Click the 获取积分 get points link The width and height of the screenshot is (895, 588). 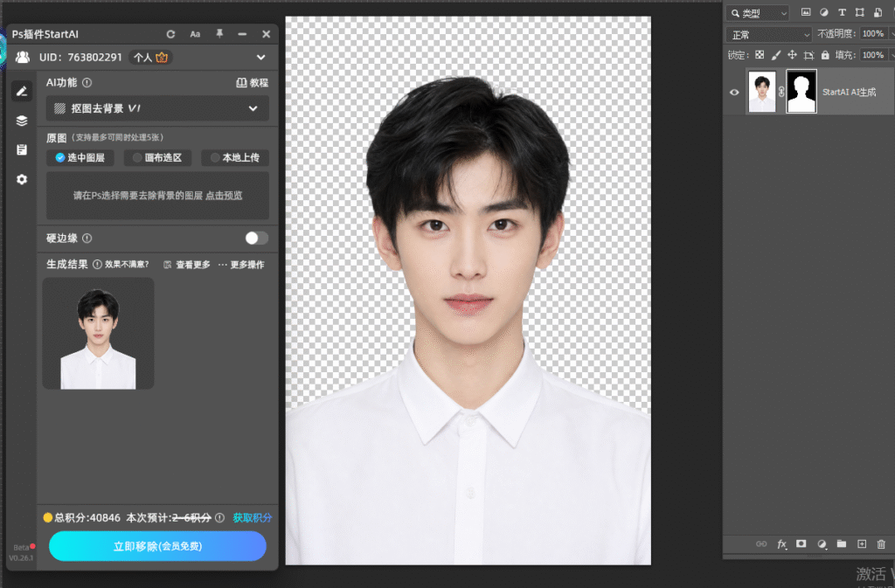[252, 517]
